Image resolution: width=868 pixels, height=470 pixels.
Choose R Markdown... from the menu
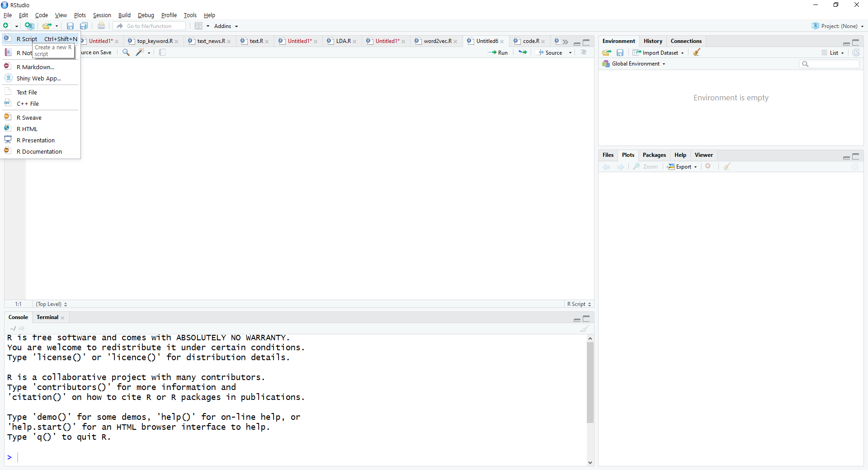pos(41,67)
